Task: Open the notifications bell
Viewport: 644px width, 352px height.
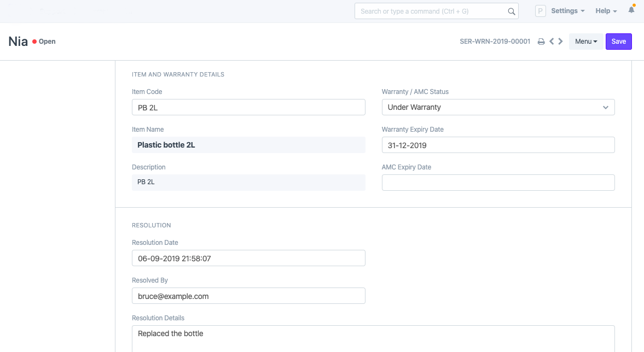Action: tap(631, 10)
